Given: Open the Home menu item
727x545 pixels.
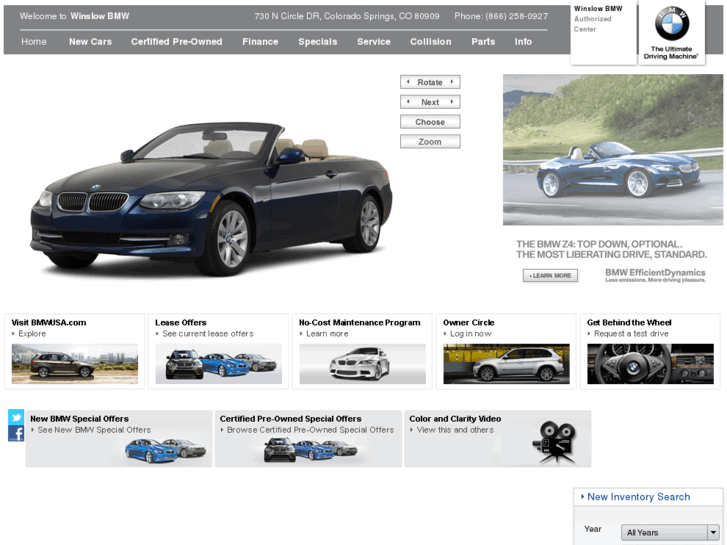Looking at the screenshot, I should tap(34, 42).
